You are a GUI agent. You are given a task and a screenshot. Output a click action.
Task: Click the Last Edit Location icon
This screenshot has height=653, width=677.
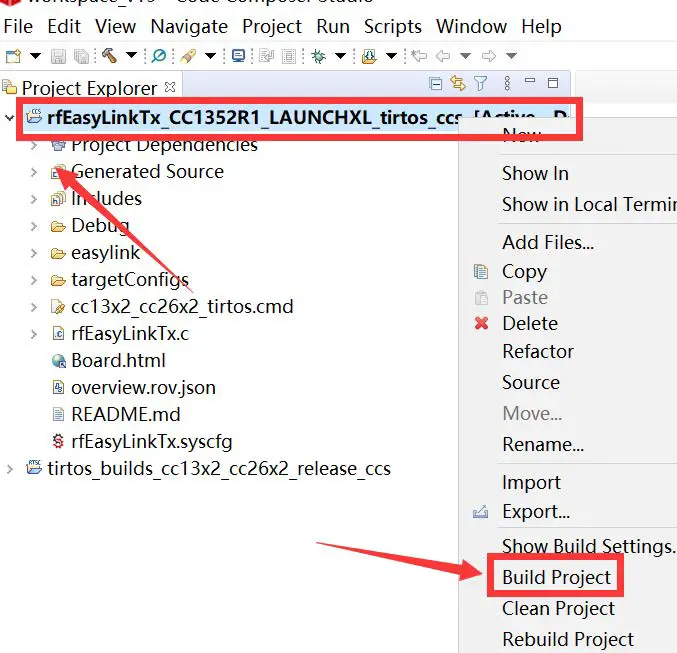[x=419, y=56]
